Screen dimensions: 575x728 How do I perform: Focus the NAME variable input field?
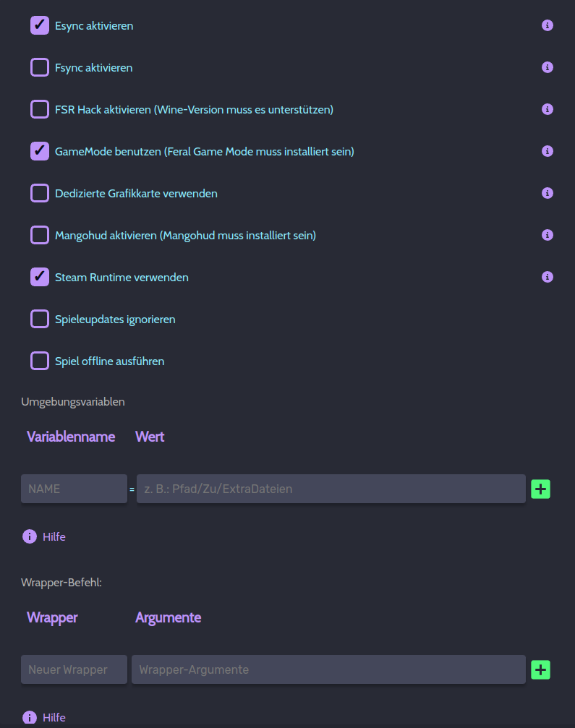(74, 489)
